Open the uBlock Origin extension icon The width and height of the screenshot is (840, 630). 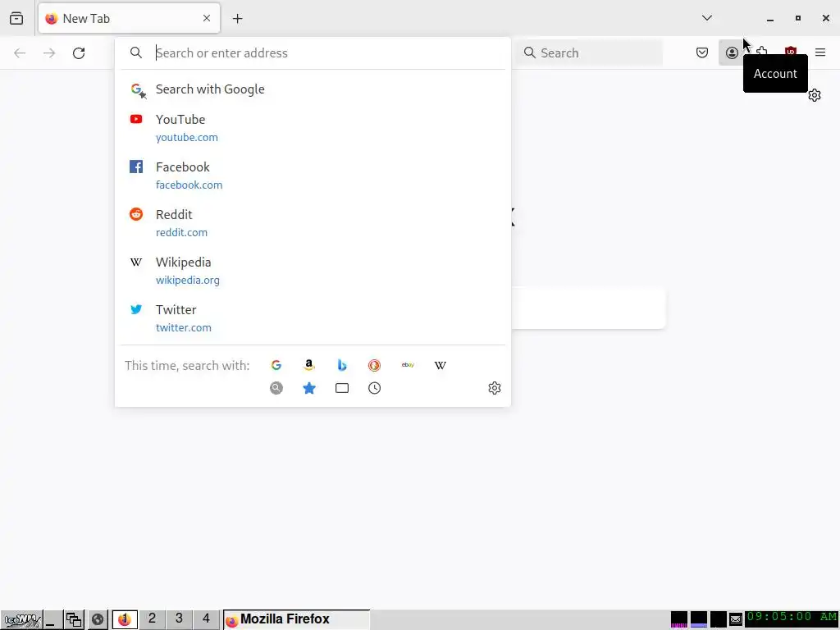click(x=790, y=52)
